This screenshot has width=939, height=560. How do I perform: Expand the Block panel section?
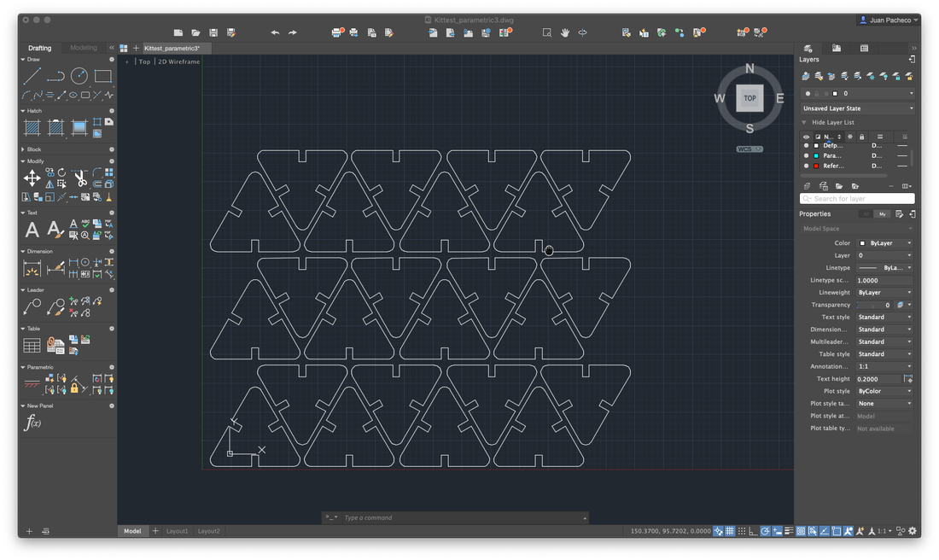(23, 149)
